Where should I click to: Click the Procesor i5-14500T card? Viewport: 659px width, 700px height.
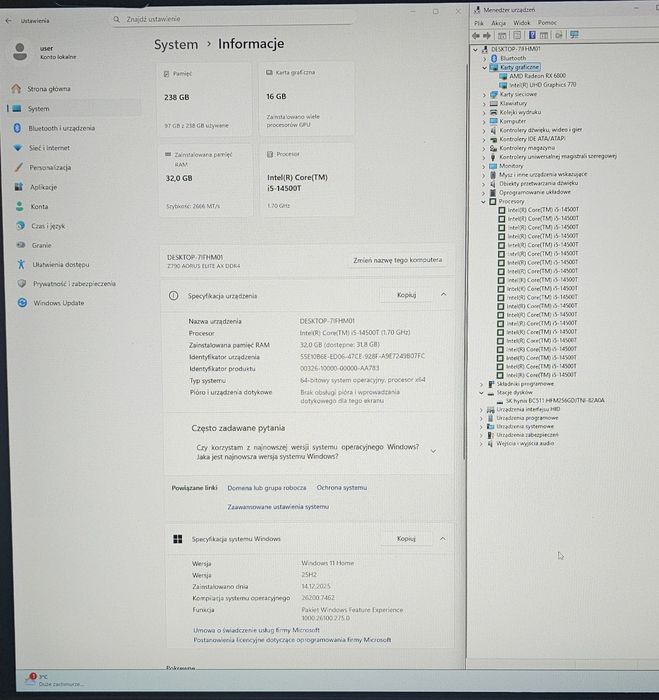[x=307, y=180]
